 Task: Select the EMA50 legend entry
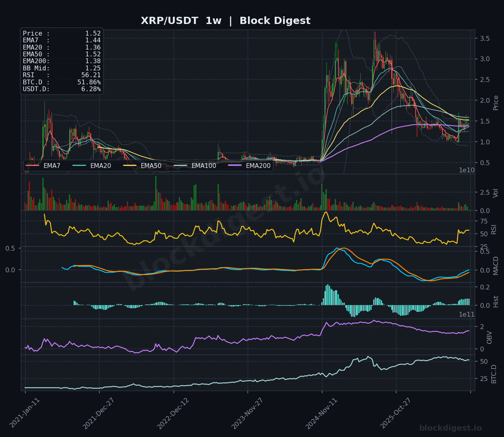tap(142, 166)
